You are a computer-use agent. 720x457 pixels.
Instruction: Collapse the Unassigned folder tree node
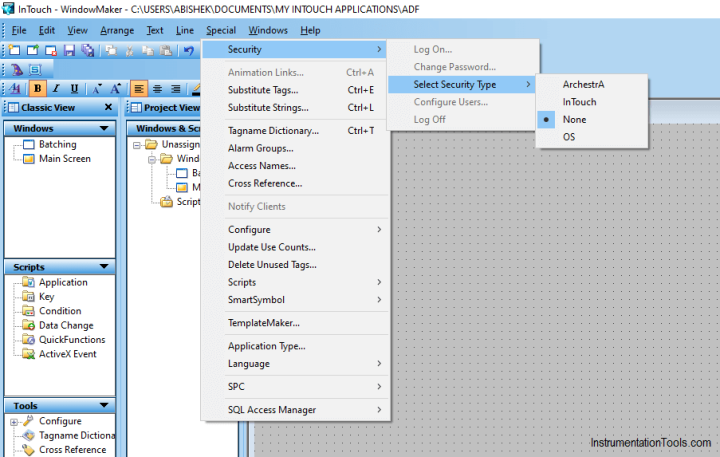[136, 145]
